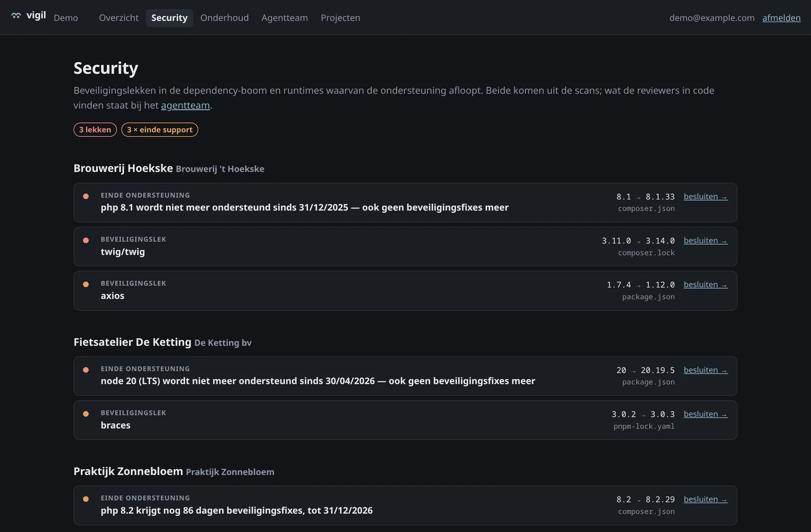
Task: Click the '3 × einde support' badge
Action: [160, 130]
